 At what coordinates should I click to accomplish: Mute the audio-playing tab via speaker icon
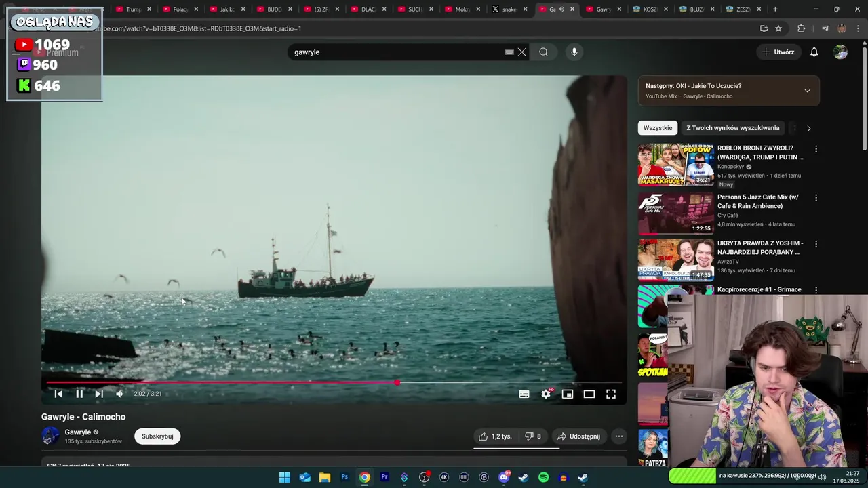[x=561, y=9]
